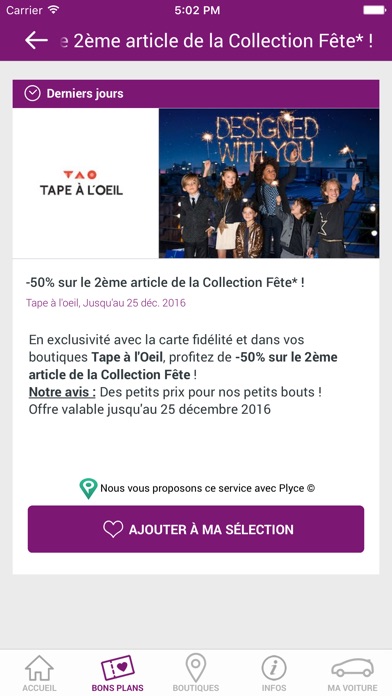
Task: Tap the Notre avis underlined label
Action: 62,392
